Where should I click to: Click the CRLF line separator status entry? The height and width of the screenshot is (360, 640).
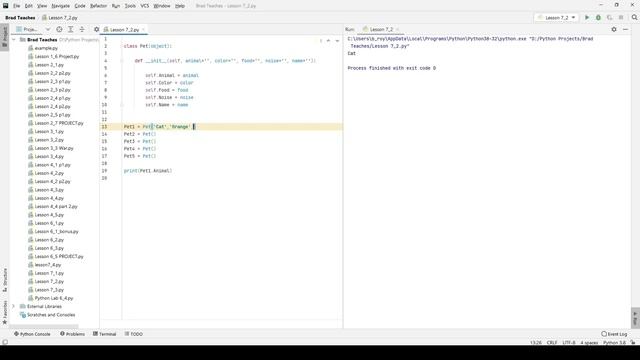coord(552,342)
